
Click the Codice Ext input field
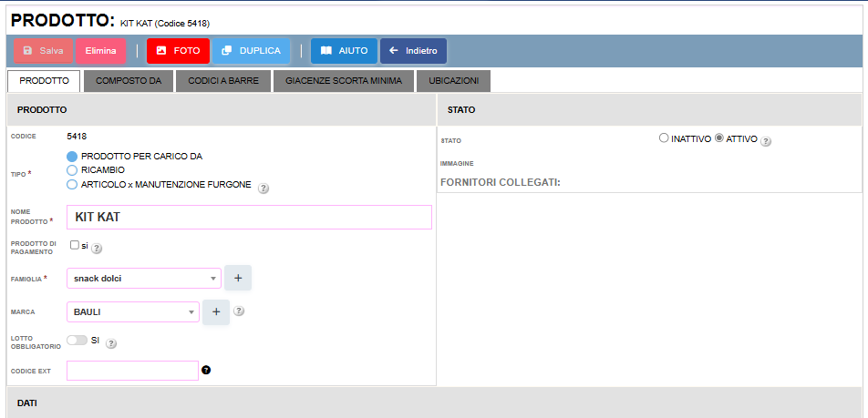pyautogui.click(x=132, y=371)
